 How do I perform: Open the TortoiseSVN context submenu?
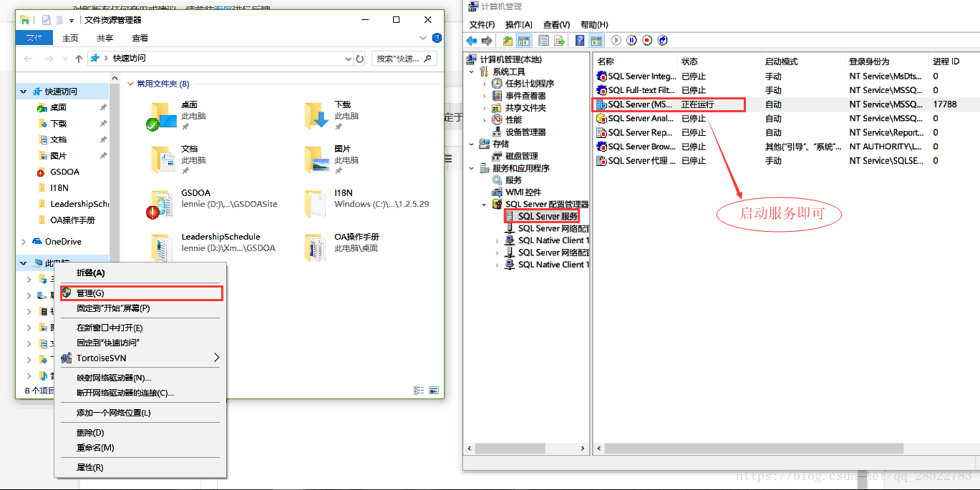point(140,358)
